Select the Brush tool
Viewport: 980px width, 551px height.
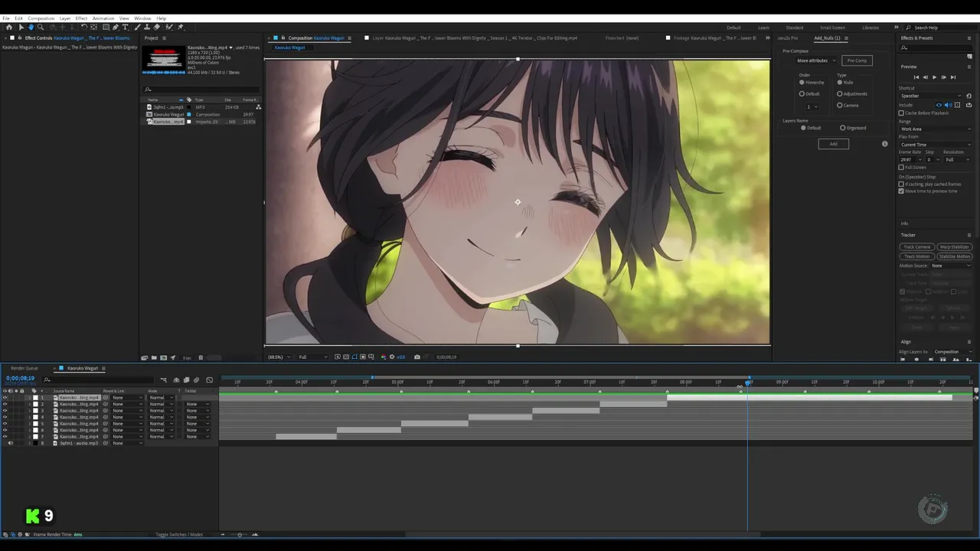pyautogui.click(x=137, y=27)
